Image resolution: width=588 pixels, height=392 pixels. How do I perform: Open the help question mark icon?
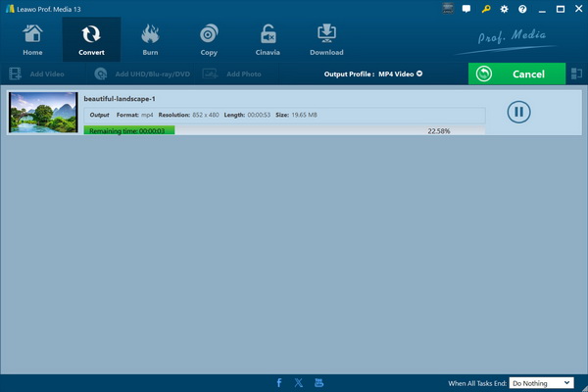click(522, 9)
